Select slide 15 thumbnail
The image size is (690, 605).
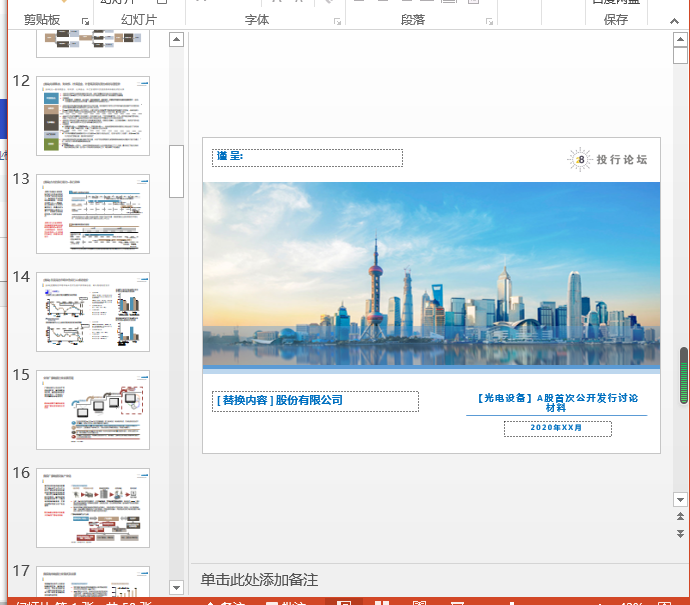coord(93,408)
